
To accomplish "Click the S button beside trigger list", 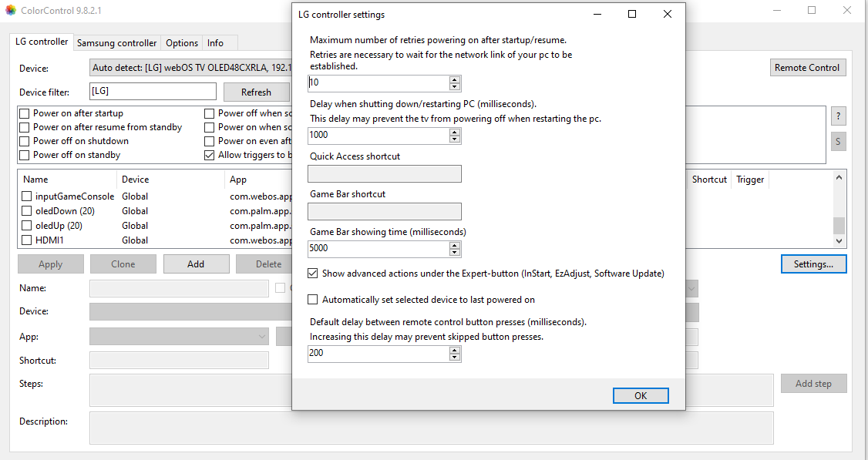I will 838,142.
